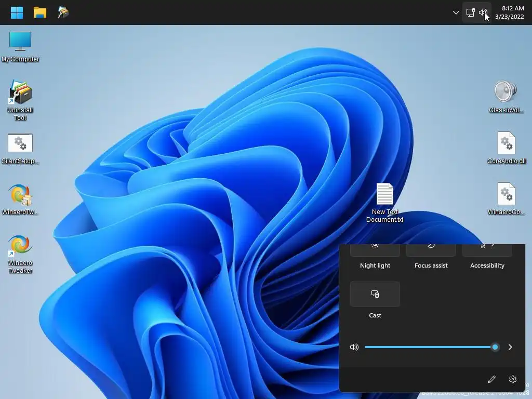The width and height of the screenshot is (532, 399).
Task: Open sound output chevron next to slider
Action: coord(510,347)
